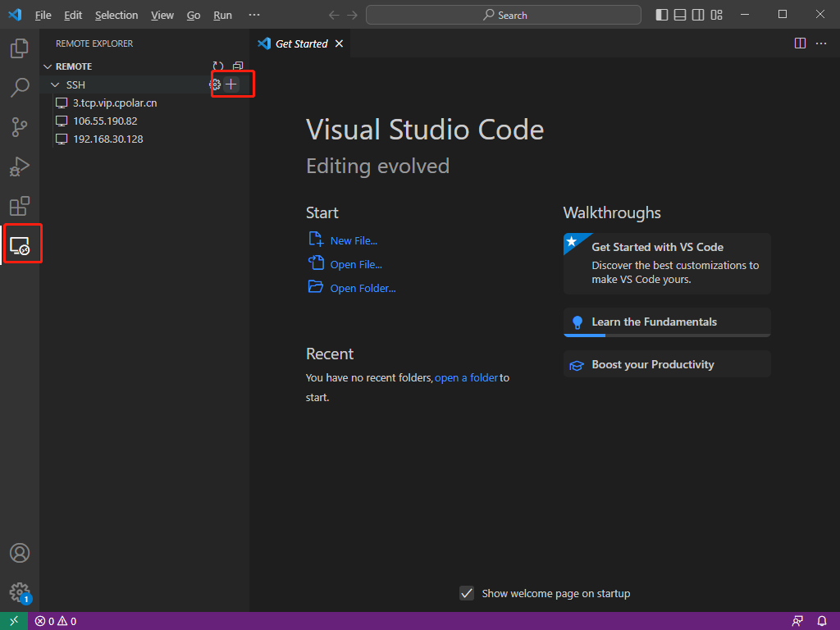
Task: Toggle Show welcome page on startup
Action: point(467,593)
